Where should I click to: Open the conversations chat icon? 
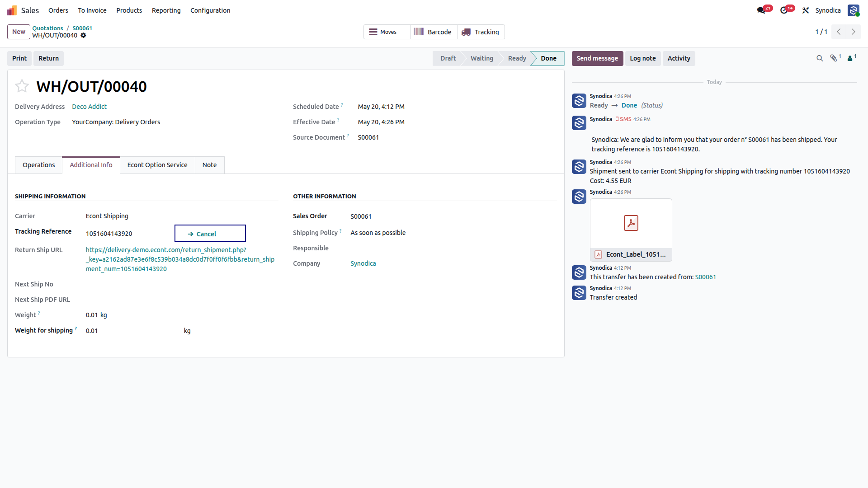click(761, 10)
